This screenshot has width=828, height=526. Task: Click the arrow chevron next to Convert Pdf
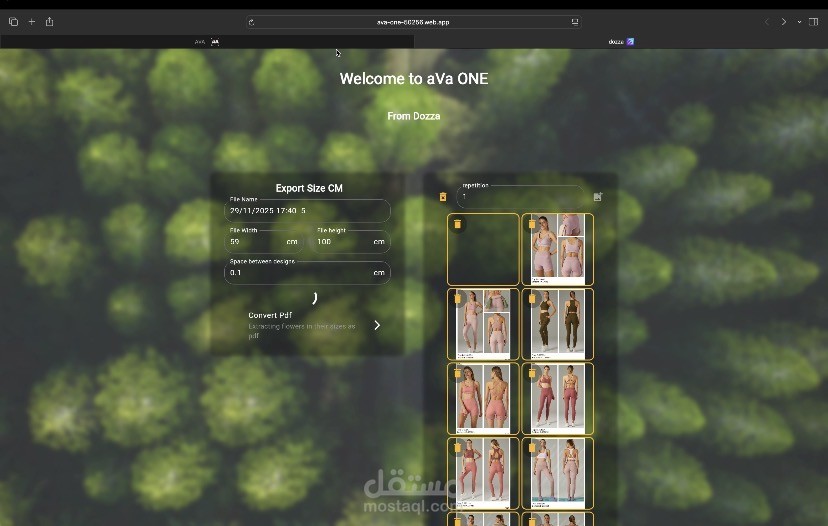(x=377, y=325)
